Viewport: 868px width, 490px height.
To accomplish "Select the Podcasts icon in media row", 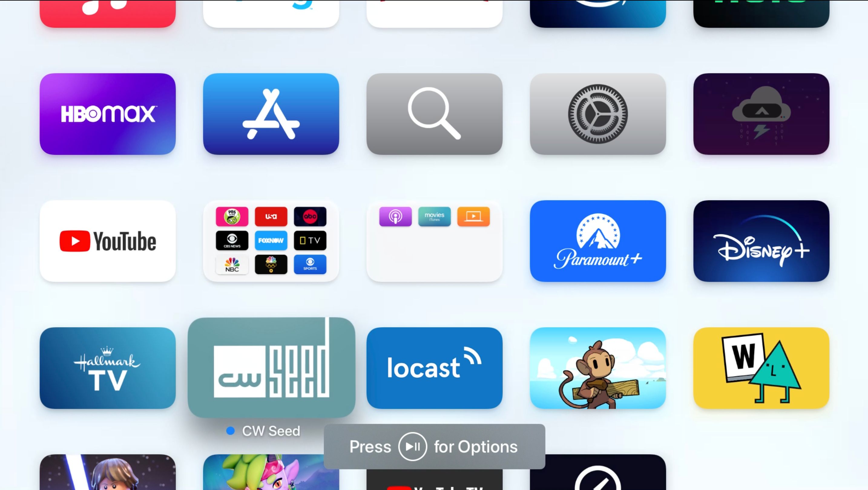I will 395,216.
